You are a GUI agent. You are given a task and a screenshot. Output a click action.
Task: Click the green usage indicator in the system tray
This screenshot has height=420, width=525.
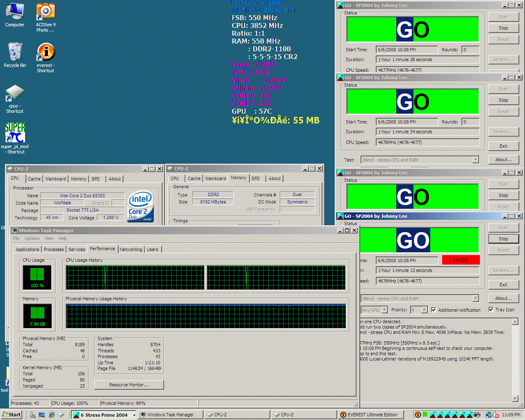(425, 415)
